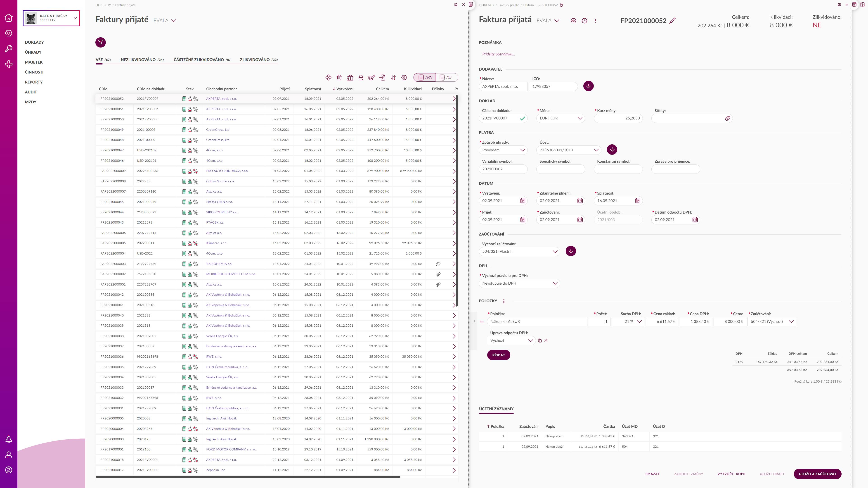
Task: Click the padlock lock icon in list toolbar
Action: tap(361, 78)
